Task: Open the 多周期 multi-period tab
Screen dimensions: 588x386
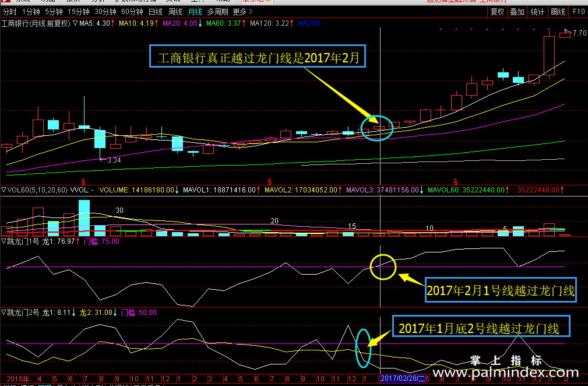Action: 217,12
